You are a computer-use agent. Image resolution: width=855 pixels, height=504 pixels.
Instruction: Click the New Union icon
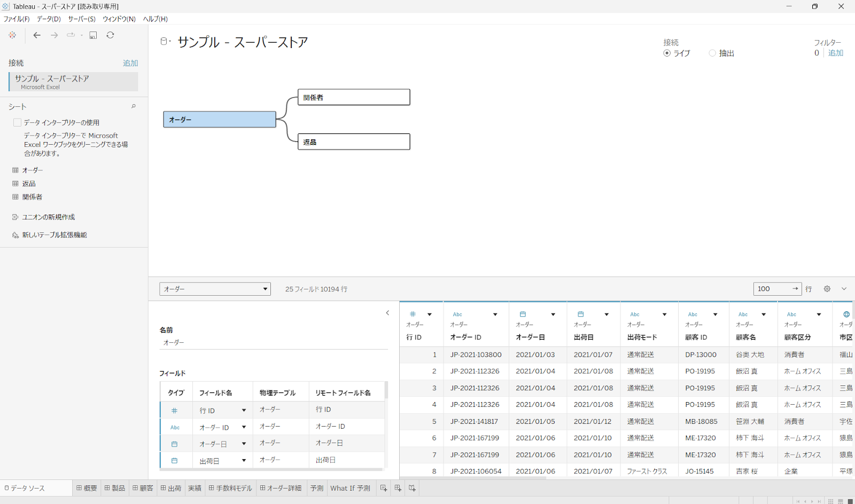[x=15, y=217]
